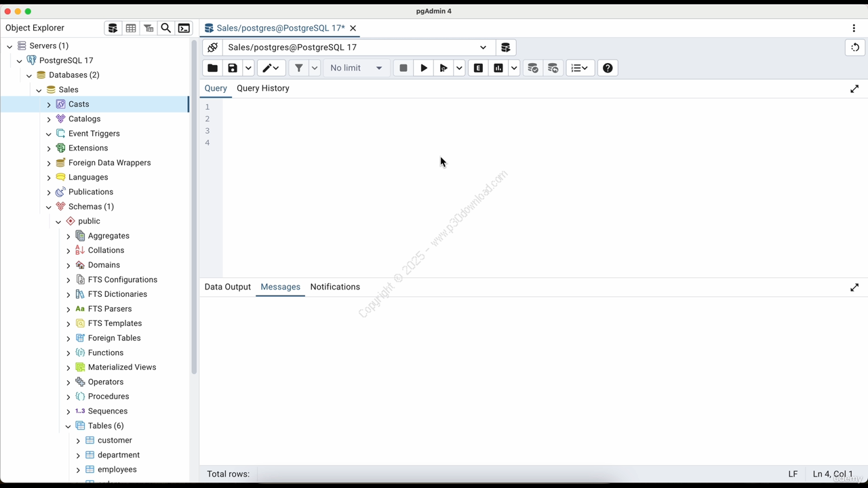Open the save options dropdown arrow
Image resolution: width=868 pixels, height=488 pixels.
[248, 68]
